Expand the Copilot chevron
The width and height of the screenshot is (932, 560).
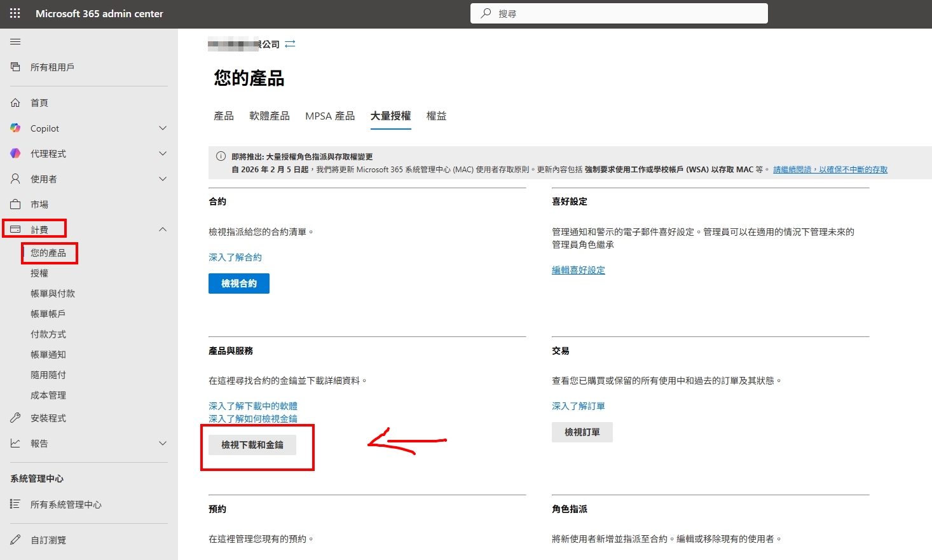tap(163, 128)
